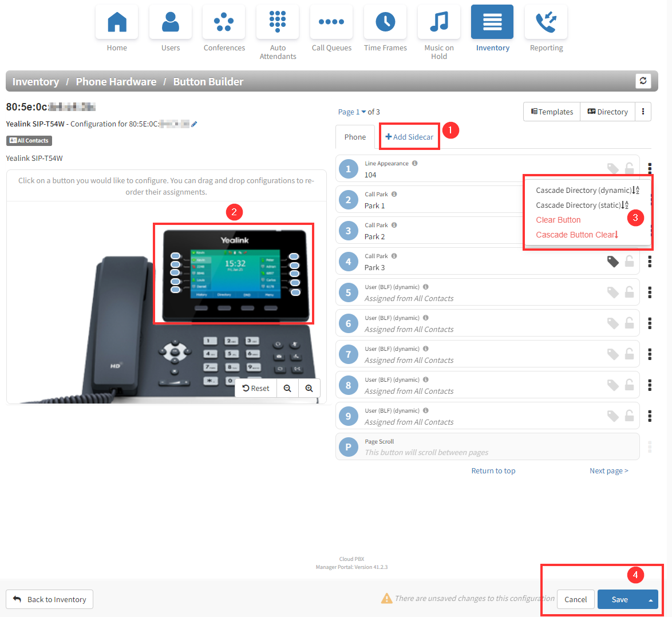This screenshot has height=617, width=672.
Task: Go to Next page link
Action: pyautogui.click(x=608, y=471)
